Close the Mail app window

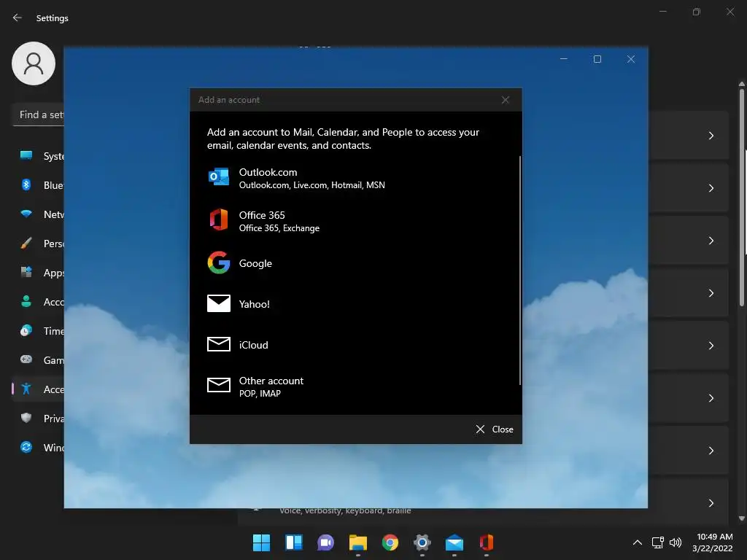(x=631, y=59)
